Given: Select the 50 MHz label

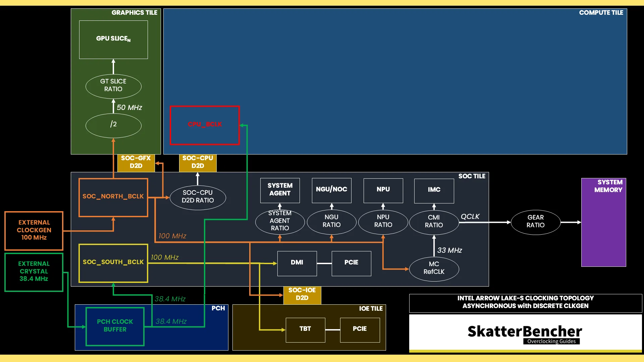Looking at the screenshot, I should [x=129, y=107].
